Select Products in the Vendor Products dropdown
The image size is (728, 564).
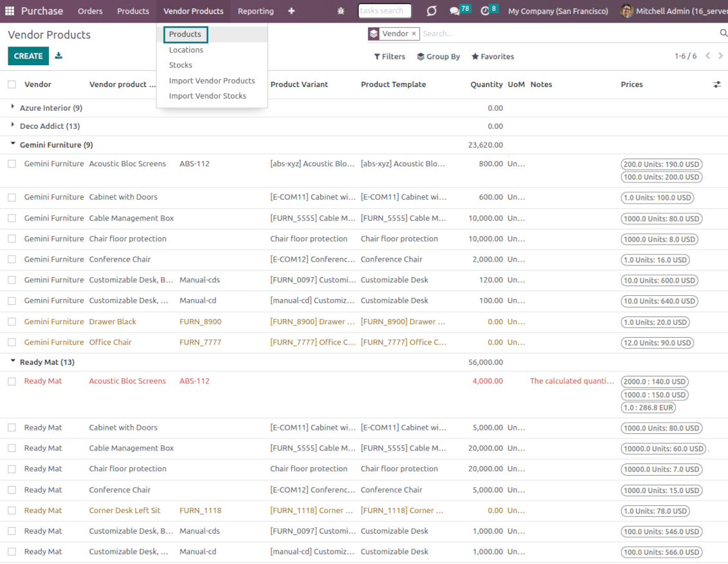(x=185, y=34)
